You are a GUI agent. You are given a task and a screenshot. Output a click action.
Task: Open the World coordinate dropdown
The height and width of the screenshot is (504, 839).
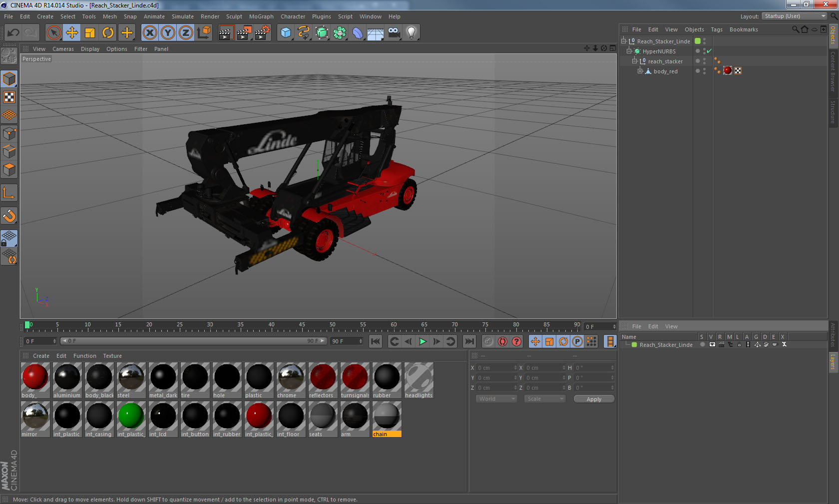(x=496, y=399)
